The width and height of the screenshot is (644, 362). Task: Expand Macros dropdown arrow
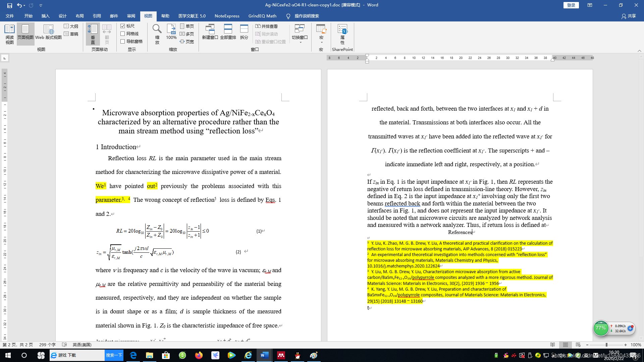coord(321,42)
